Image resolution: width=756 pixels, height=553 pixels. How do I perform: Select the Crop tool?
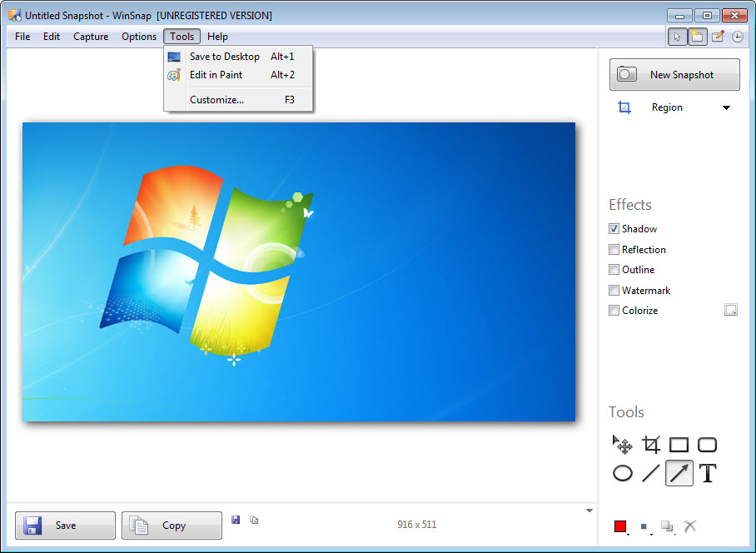pos(651,445)
